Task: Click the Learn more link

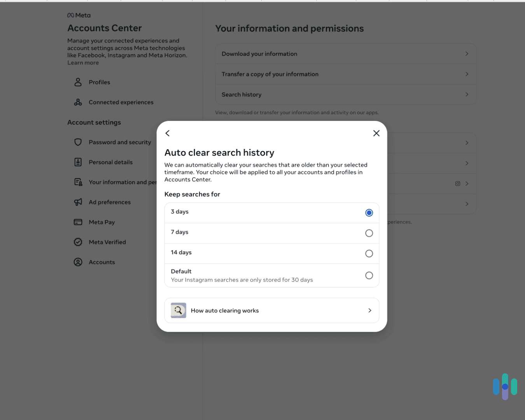Action: coord(83,63)
